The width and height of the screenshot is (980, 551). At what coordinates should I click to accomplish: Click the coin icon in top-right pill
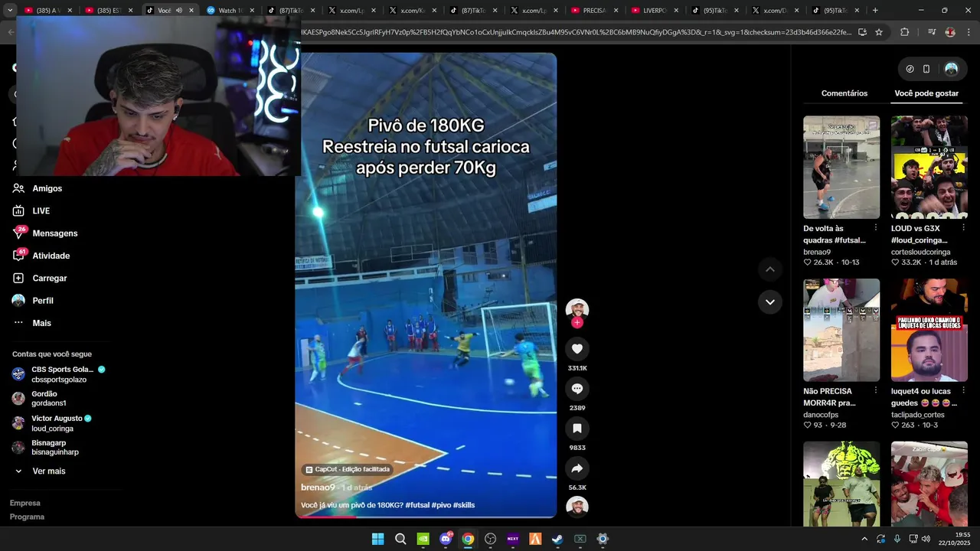coord(910,69)
